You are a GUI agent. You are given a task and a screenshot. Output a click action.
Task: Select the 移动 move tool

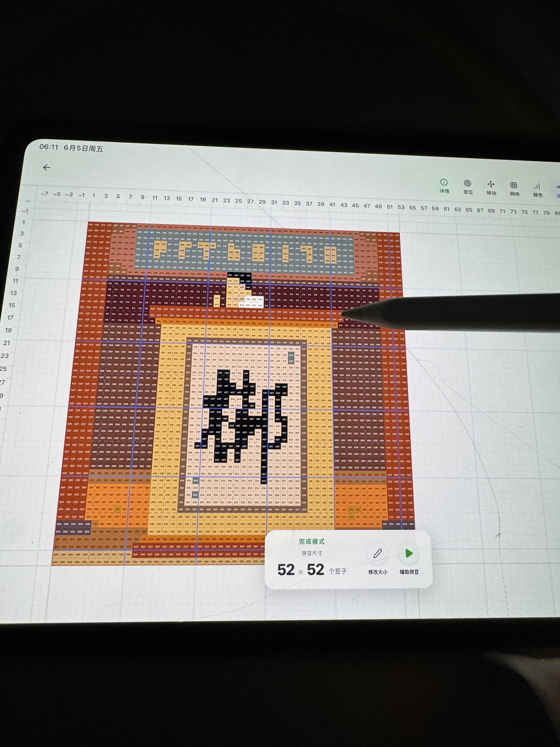click(491, 188)
